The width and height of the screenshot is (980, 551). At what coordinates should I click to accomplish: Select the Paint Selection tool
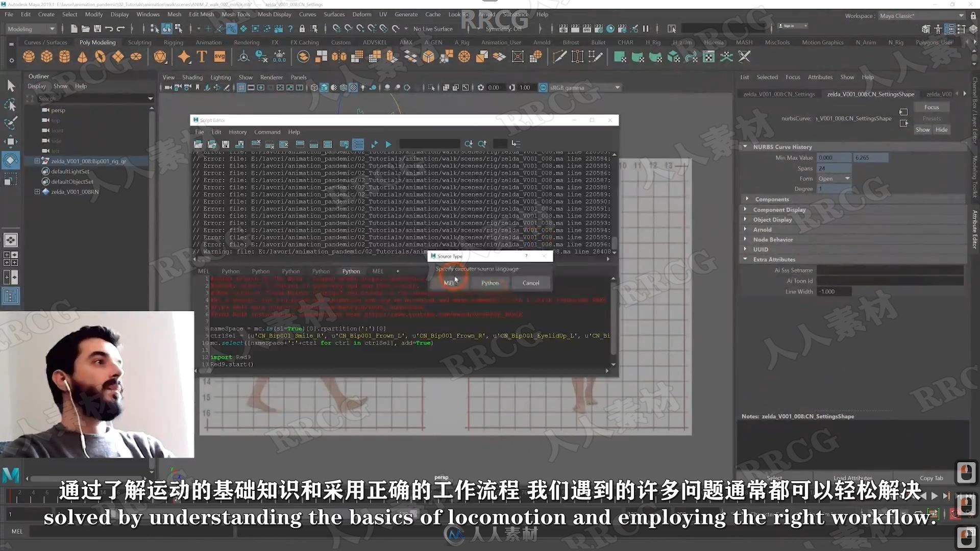pyautogui.click(x=11, y=123)
